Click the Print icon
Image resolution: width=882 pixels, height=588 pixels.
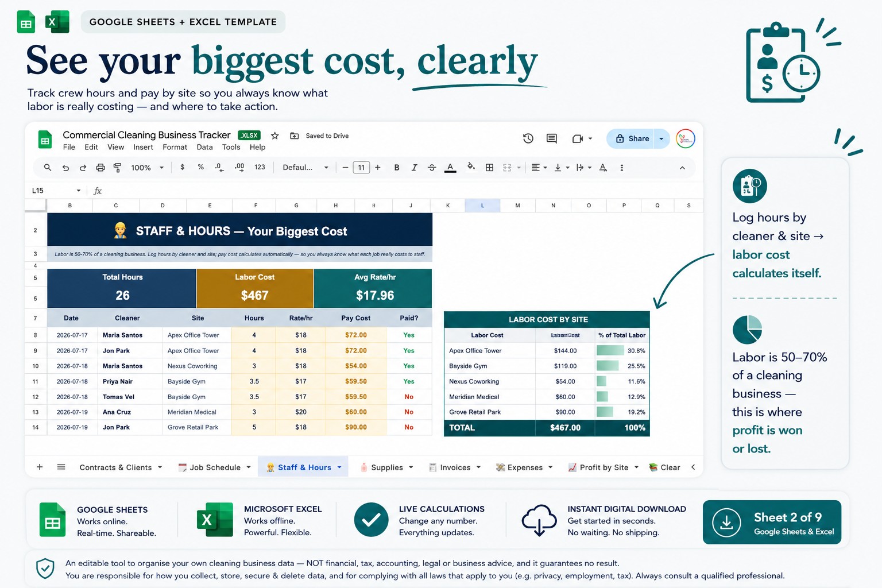(100, 168)
